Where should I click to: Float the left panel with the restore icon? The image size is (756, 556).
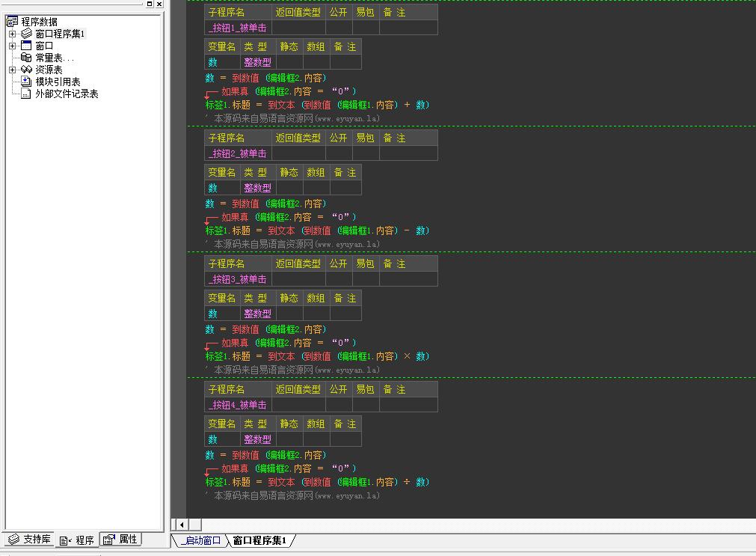[x=150, y=4]
